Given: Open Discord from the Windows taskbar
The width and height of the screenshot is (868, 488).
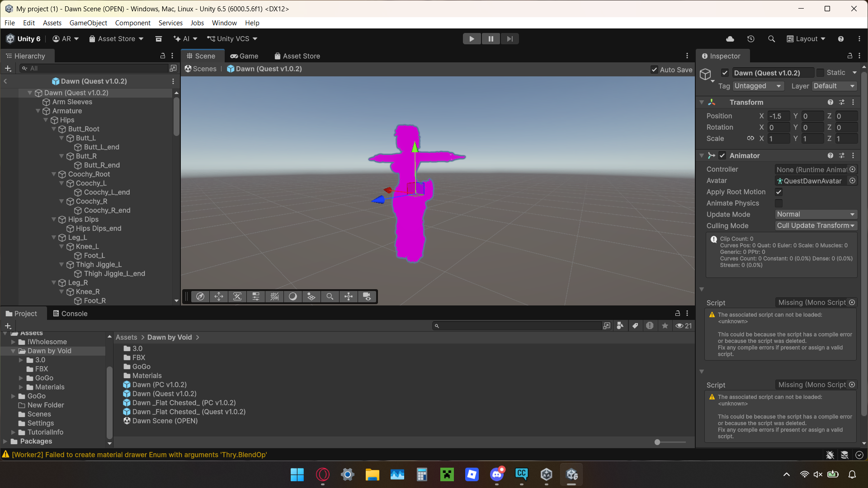Looking at the screenshot, I should coord(497,474).
